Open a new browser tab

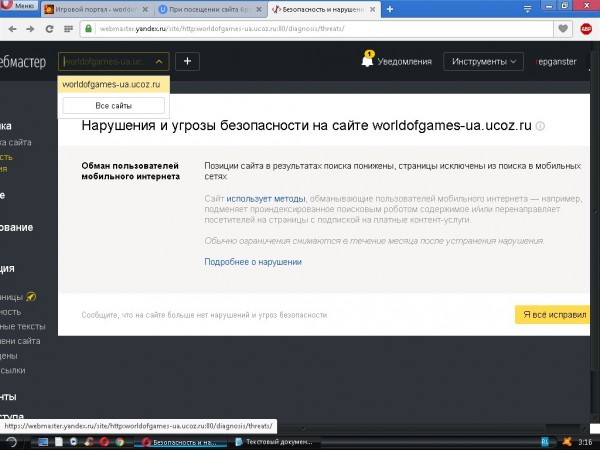(390, 9)
